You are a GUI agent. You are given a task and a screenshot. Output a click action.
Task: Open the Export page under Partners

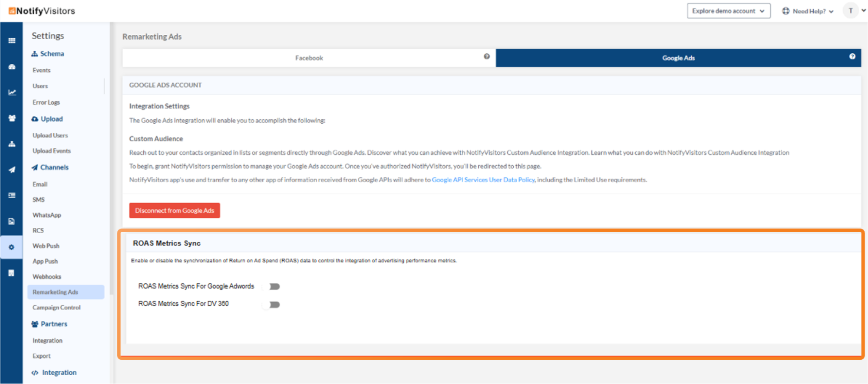tap(42, 356)
